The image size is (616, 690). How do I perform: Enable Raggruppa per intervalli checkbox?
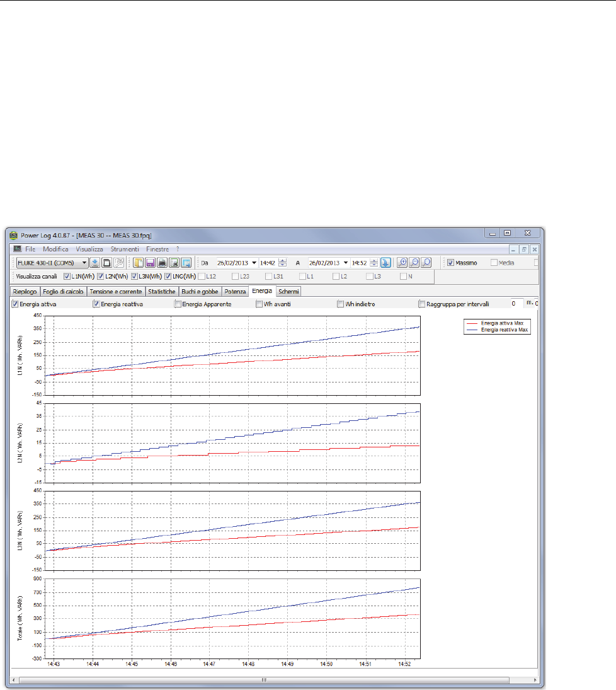pyautogui.click(x=422, y=304)
